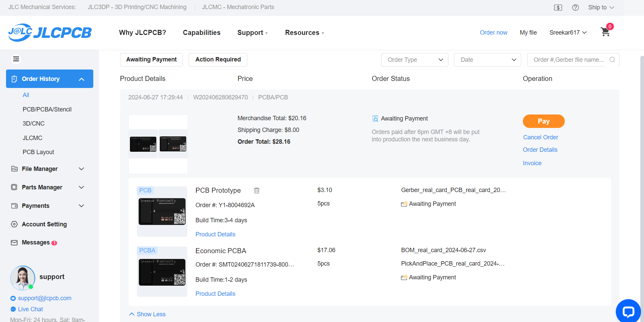This screenshot has width=644, height=322.
Task: Click the support agent avatar
Action: click(x=22, y=278)
